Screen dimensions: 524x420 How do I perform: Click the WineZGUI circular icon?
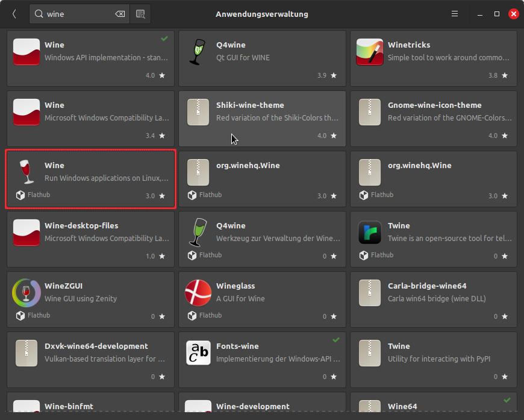coord(27,293)
